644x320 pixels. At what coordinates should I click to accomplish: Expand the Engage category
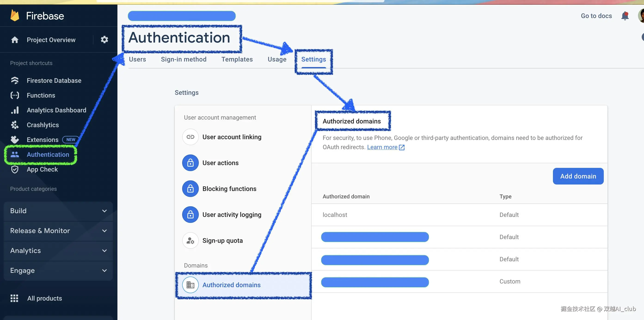pos(58,271)
